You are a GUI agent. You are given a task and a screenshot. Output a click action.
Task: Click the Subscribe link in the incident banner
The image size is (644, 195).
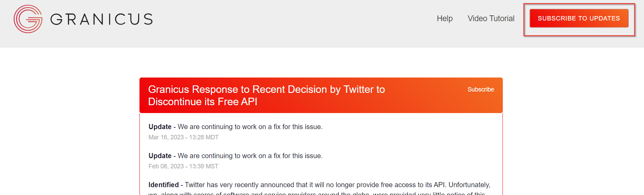click(x=481, y=89)
